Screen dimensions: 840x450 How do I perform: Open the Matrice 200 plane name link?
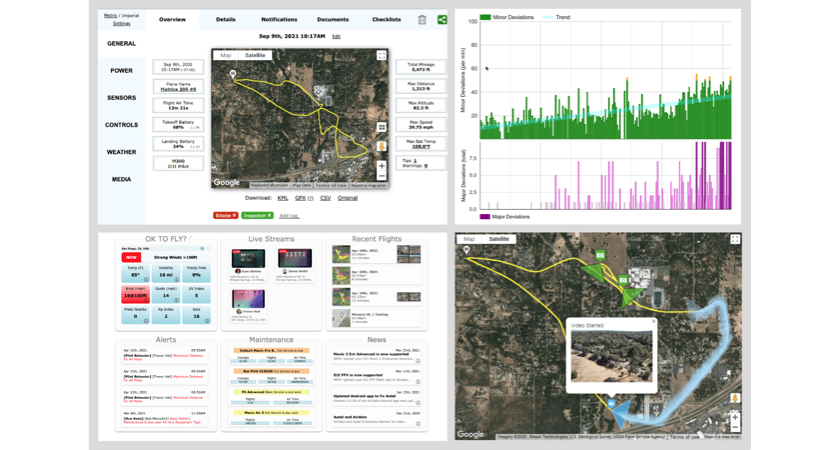pyautogui.click(x=178, y=89)
